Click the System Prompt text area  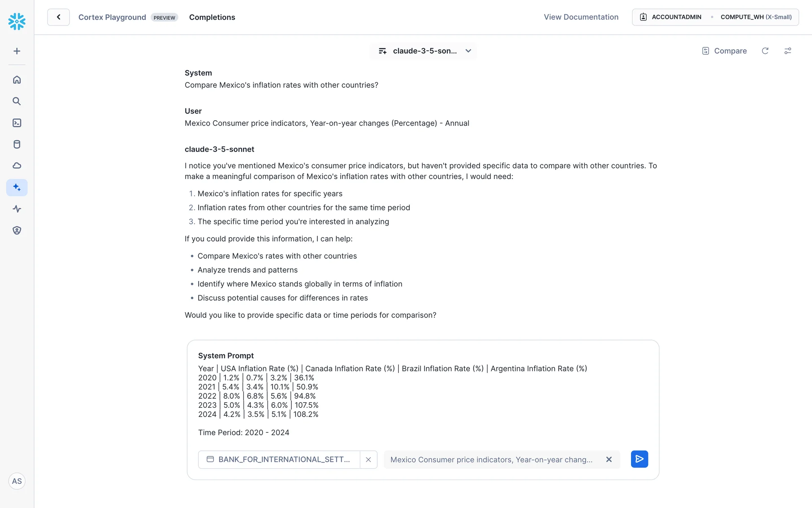point(423,396)
